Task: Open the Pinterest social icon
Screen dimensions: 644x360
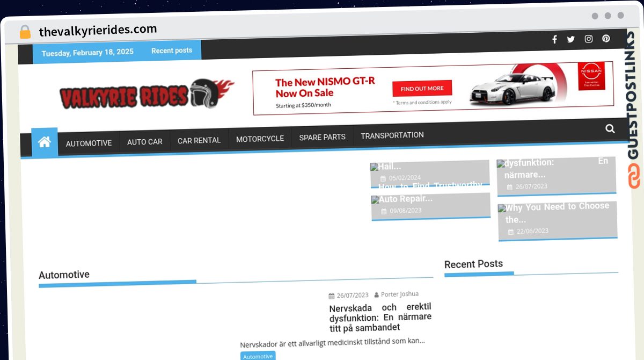Action: click(x=606, y=39)
